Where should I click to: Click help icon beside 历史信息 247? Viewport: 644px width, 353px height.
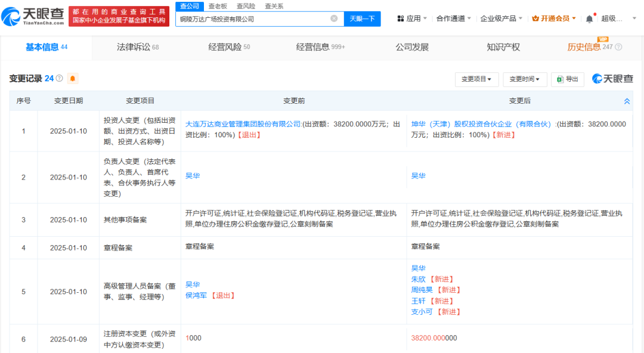tap(618, 47)
